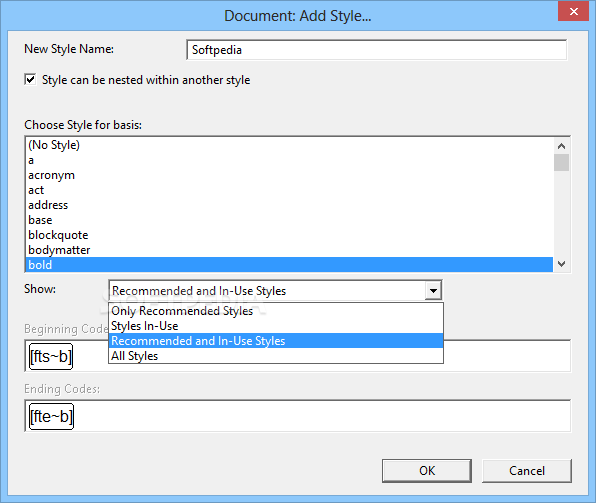The width and height of the screenshot is (596, 503).
Task: Choose 'All Styles' option
Action: pos(276,356)
